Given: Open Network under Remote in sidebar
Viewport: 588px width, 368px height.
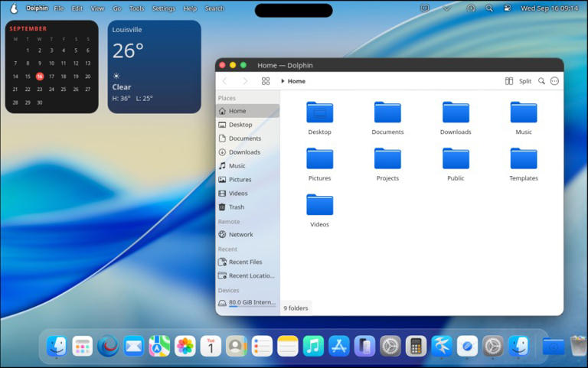Looking at the screenshot, I should (247, 235).
